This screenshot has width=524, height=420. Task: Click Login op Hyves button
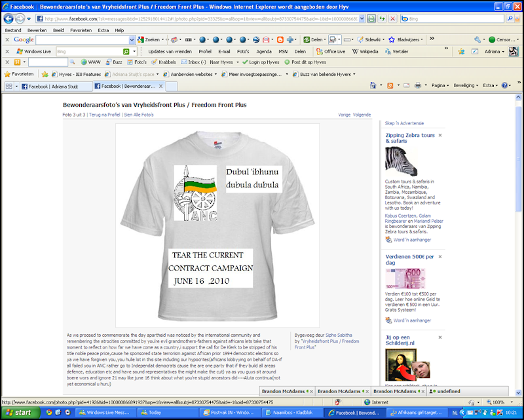(x=261, y=62)
